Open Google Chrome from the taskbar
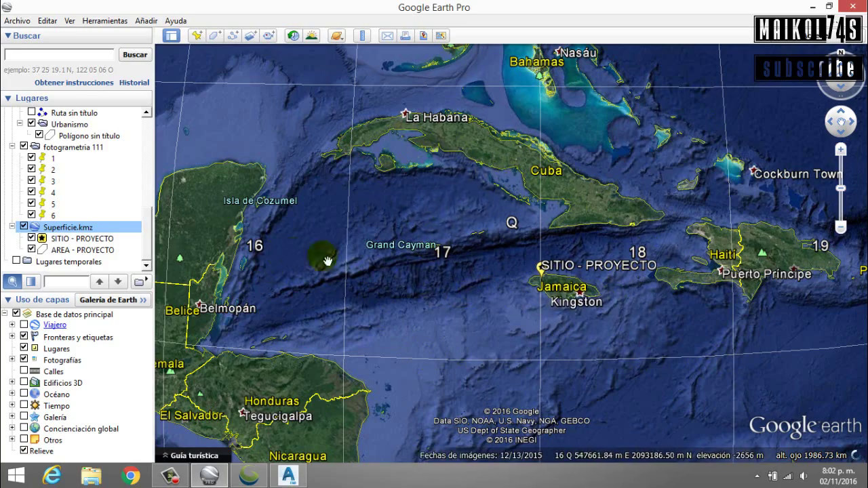This screenshot has width=868, height=488. point(131,476)
